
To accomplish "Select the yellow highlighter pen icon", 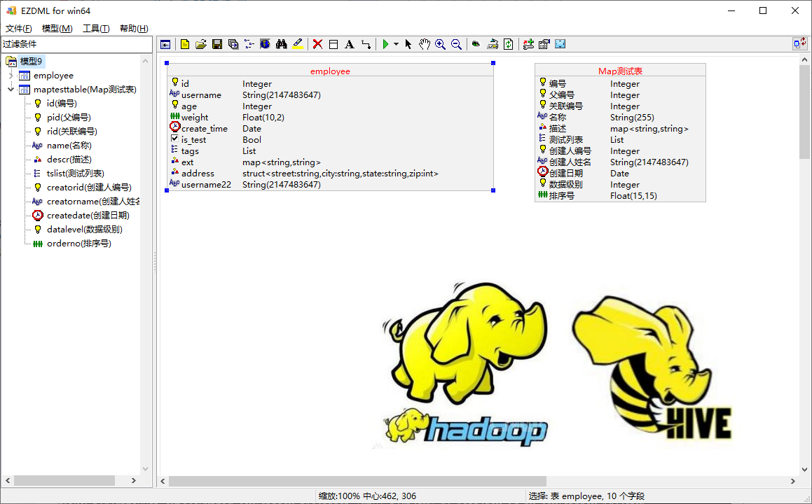I will (298, 45).
